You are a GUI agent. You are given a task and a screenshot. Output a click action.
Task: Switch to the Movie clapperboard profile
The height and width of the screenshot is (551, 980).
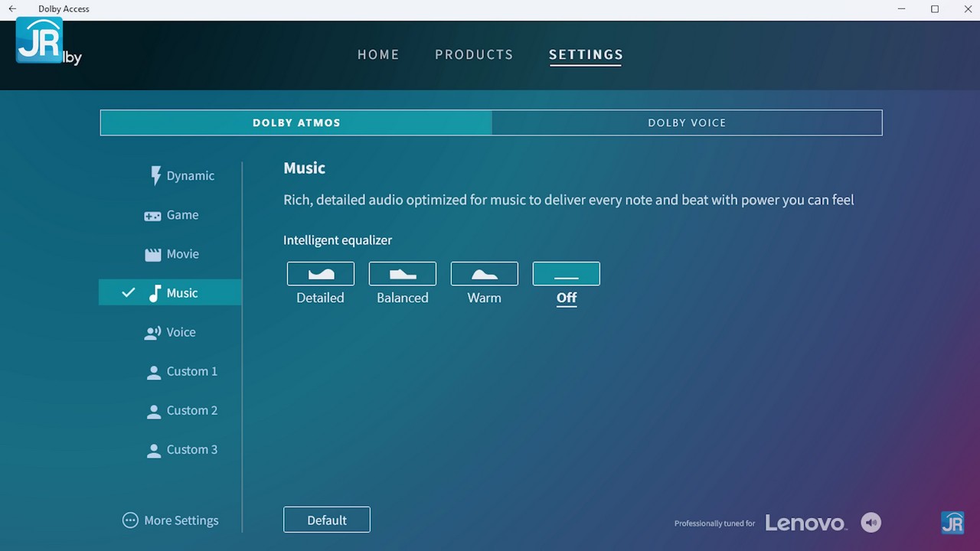[172, 254]
